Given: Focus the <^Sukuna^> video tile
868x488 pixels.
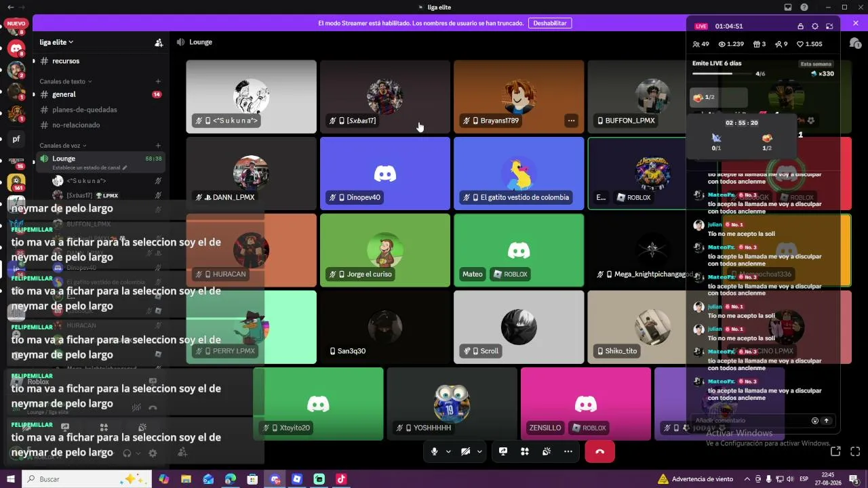Looking at the screenshot, I should click(x=251, y=96).
